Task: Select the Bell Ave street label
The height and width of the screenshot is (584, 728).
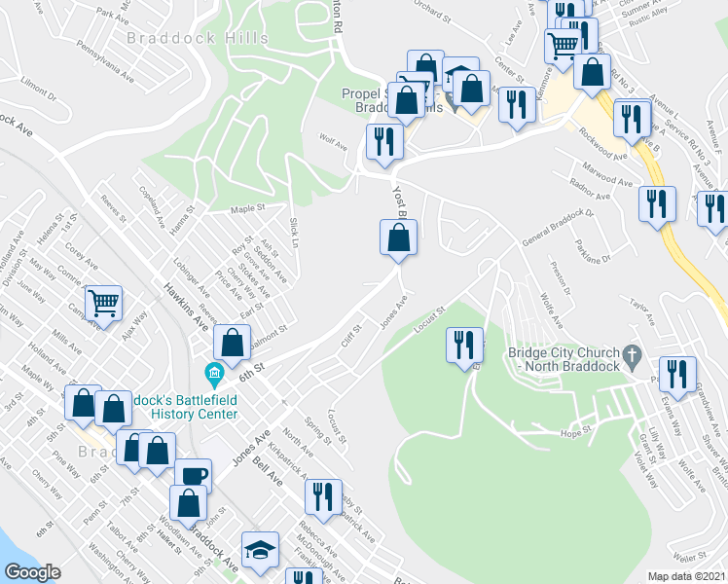Action: [x=268, y=471]
